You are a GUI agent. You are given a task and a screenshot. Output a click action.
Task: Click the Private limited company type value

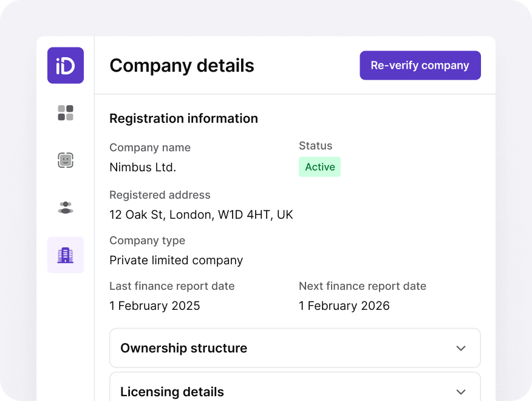(176, 260)
